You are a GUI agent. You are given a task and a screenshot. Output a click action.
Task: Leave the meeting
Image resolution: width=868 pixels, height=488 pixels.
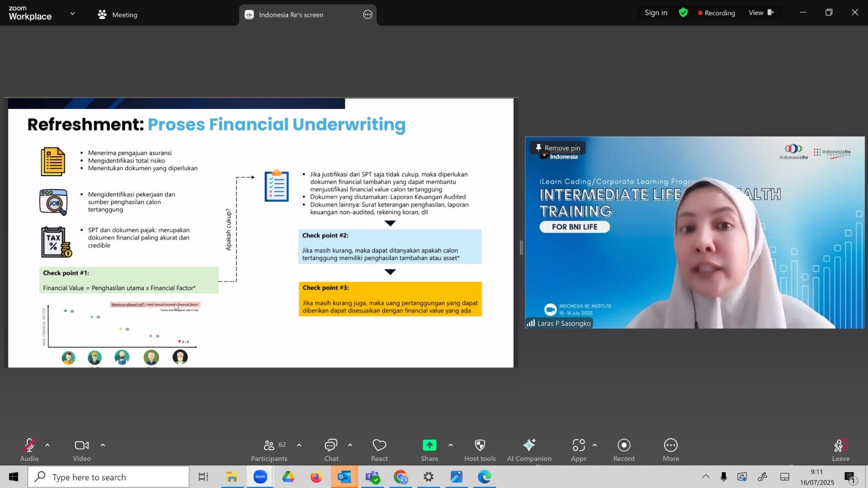840,451
